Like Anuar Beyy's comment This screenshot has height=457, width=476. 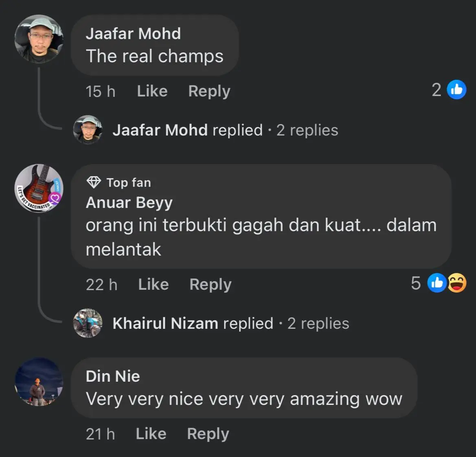pyautogui.click(x=153, y=284)
